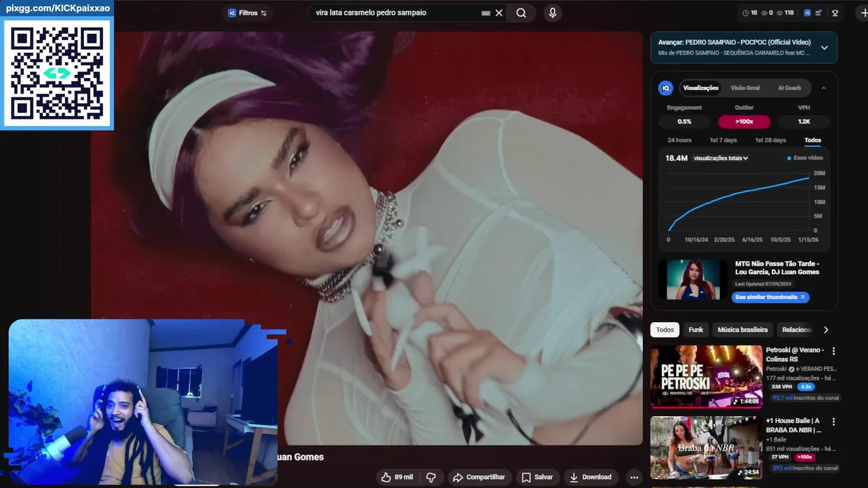
Task: Select the Música brasileira filter chip
Action: [x=743, y=329]
